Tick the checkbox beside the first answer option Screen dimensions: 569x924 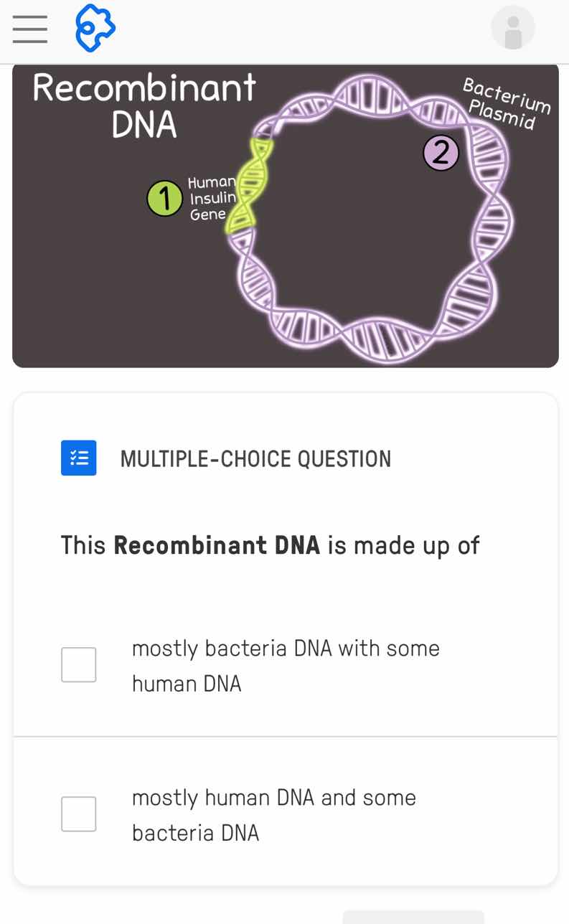click(x=78, y=664)
